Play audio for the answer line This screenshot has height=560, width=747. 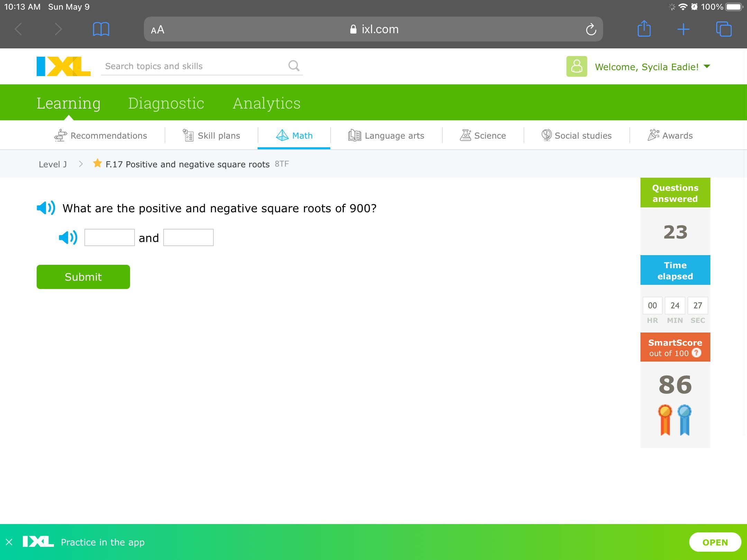[x=68, y=238]
